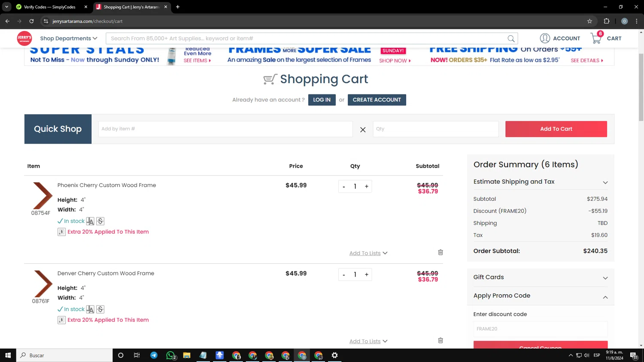The height and width of the screenshot is (362, 644).
Task: Click the CREATE ACCOUNT button
Action: [377, 100]
